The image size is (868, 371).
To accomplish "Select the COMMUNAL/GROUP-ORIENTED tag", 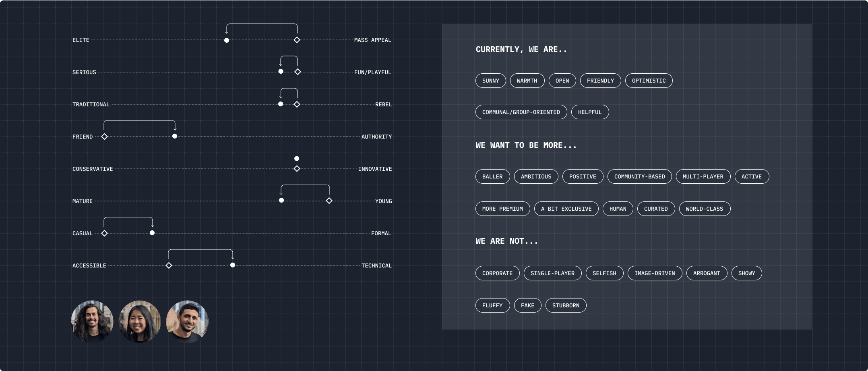I will pos(521,112).
